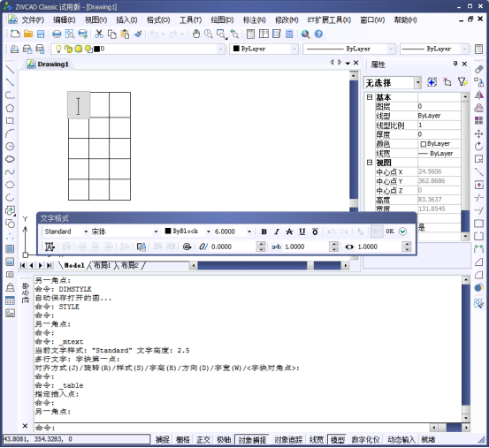Select the Revision Cloud tool
Image resolution: width=489 pixels, height=448 pixels.
[x=10, y=159]
